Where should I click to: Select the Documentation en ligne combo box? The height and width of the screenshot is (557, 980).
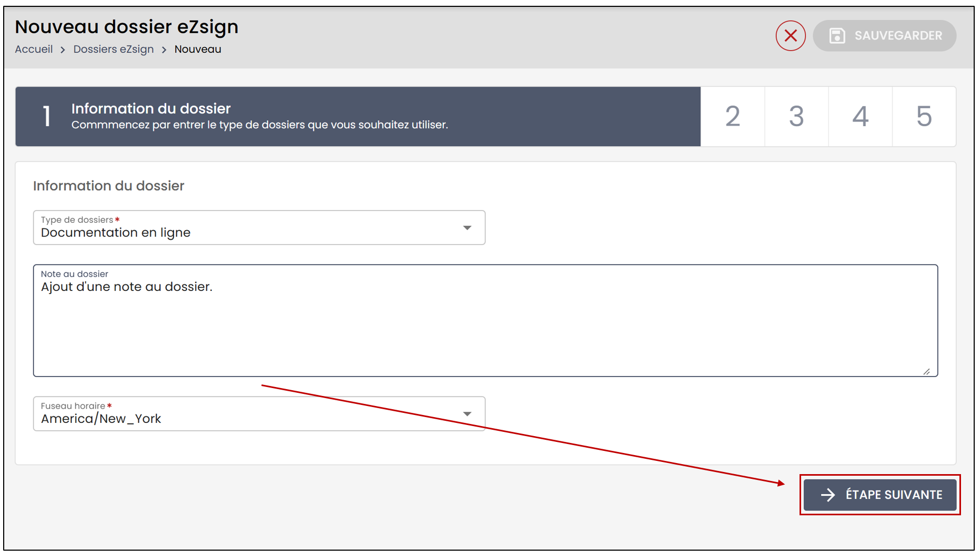[x=259, y=228]
